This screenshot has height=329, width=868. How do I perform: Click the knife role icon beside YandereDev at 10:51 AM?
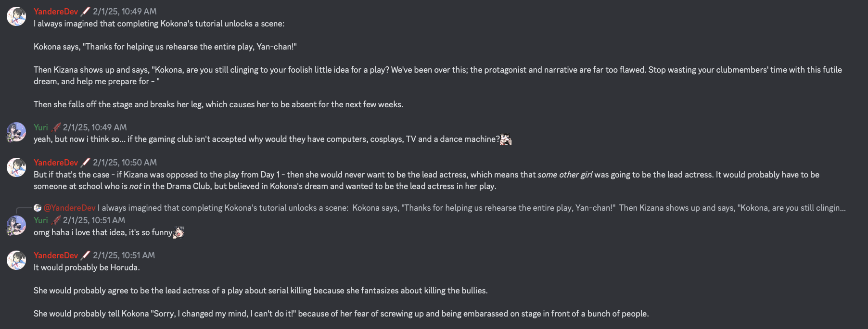[85, 255]
